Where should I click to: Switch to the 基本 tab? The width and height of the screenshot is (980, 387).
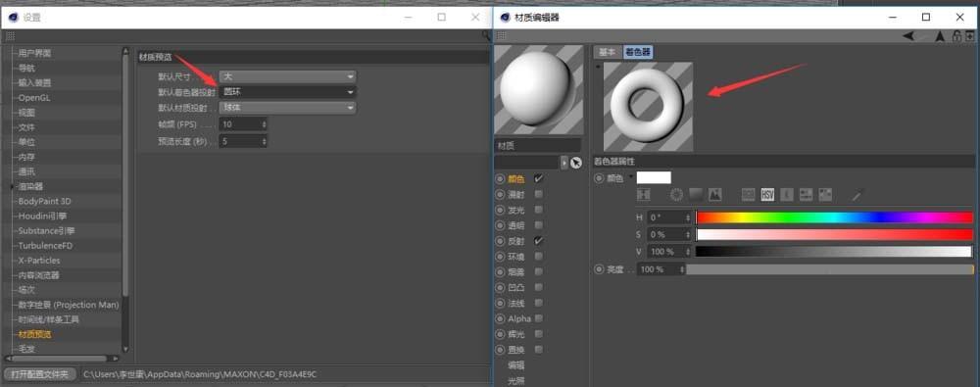[607, 52]
